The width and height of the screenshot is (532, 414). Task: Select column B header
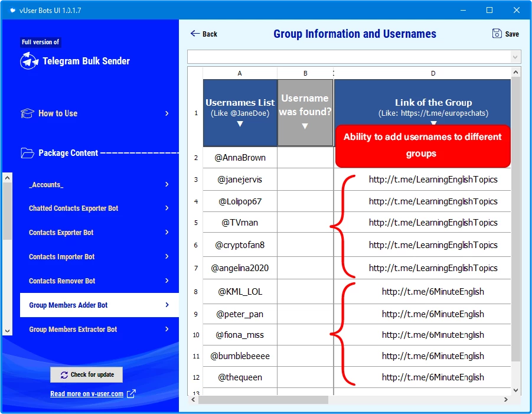point(305,73)
